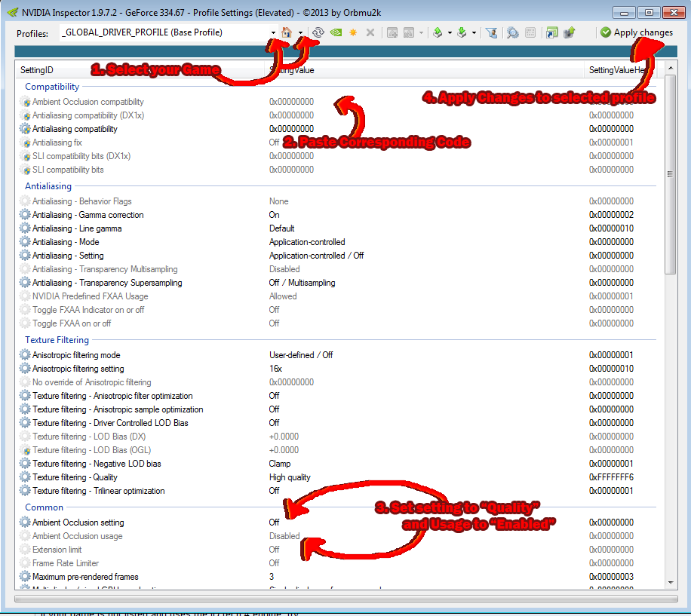Click the camera upload green arrow icon
This screenshot has height=616, width=691.
570,32
